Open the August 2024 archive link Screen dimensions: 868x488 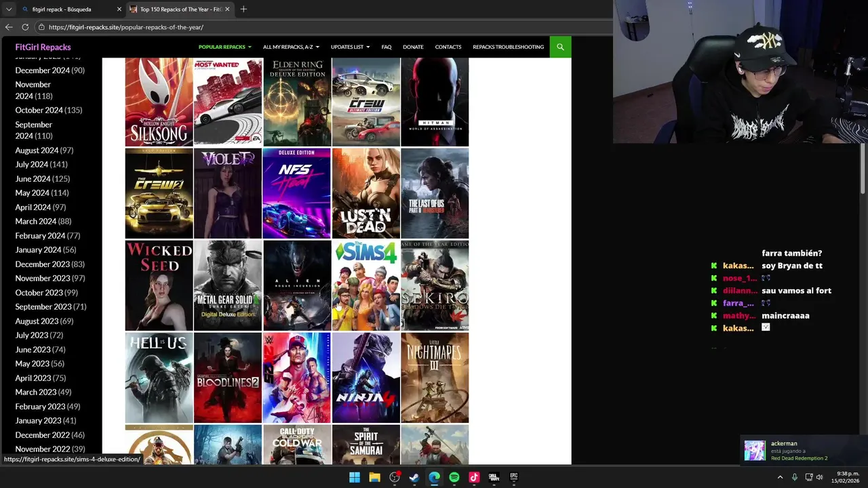[x=37, y=150]
